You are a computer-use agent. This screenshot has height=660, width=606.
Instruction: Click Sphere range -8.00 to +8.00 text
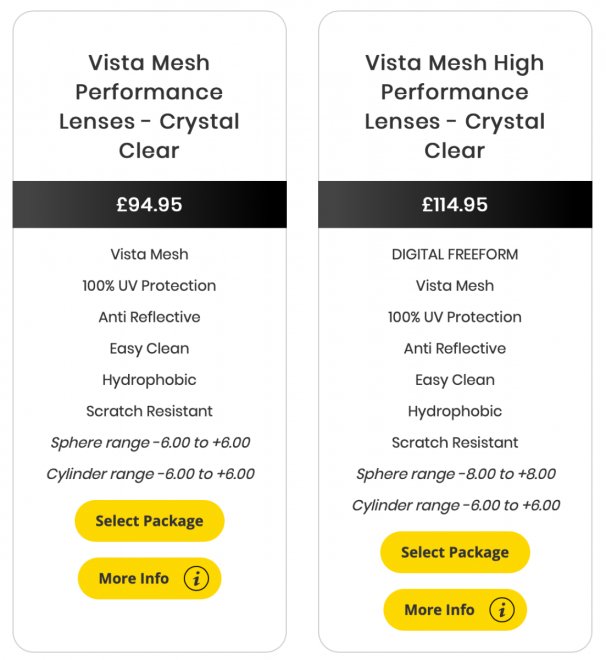(456, 474)
